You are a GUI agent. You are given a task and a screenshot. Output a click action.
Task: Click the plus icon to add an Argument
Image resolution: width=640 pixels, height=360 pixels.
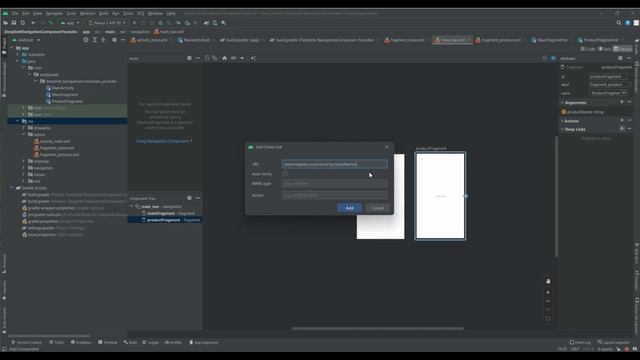622,102
